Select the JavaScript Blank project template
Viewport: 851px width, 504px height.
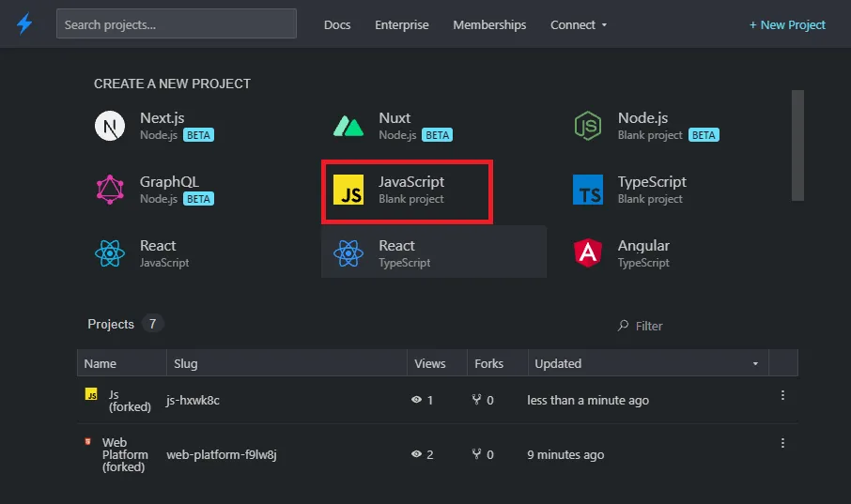click(x=407, y=191)
